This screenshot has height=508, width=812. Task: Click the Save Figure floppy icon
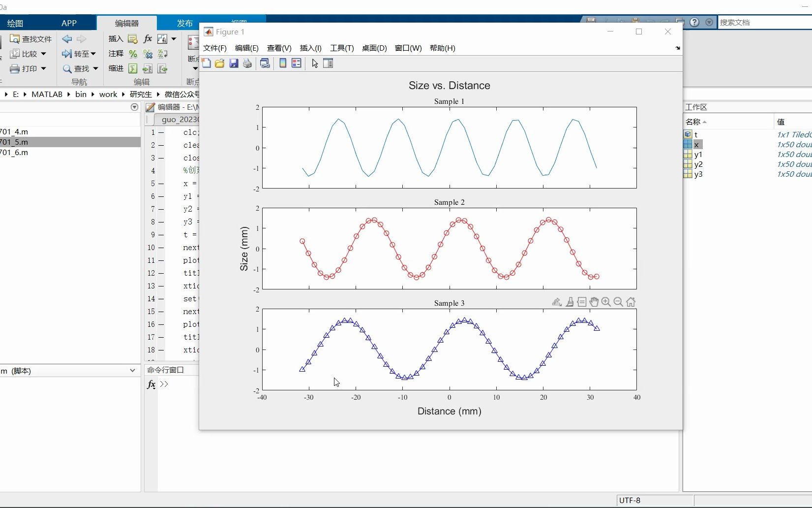point(234,63)
